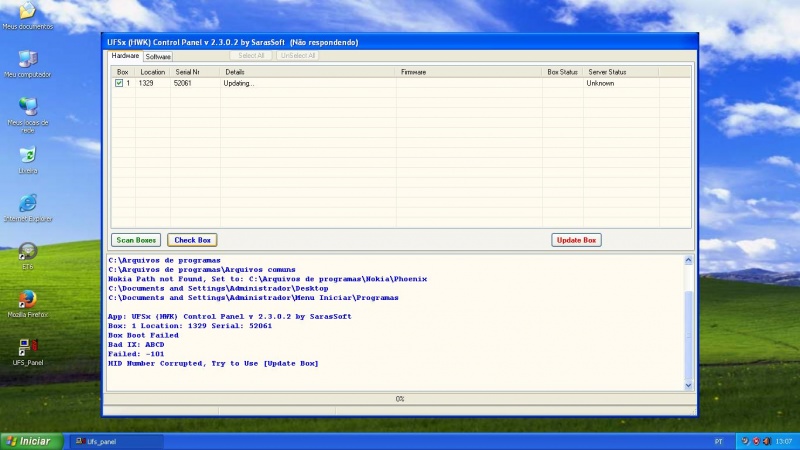Click the Box Status column header
Viewport: 800px width, 450px height.
562,72
